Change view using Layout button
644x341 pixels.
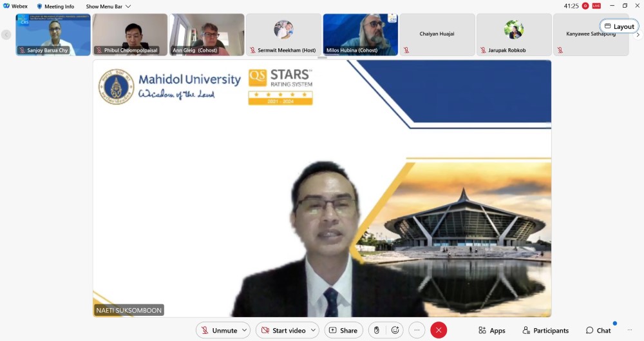point(620,26)
